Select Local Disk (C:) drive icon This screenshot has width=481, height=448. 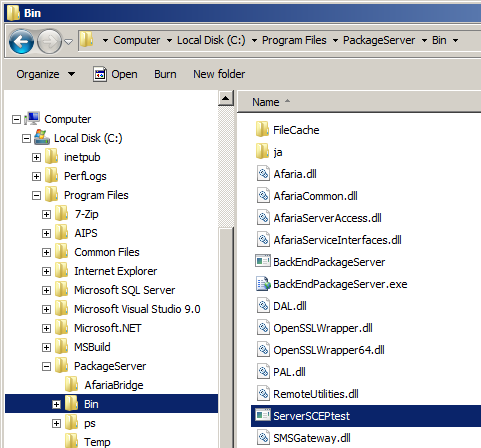[42, 137]
